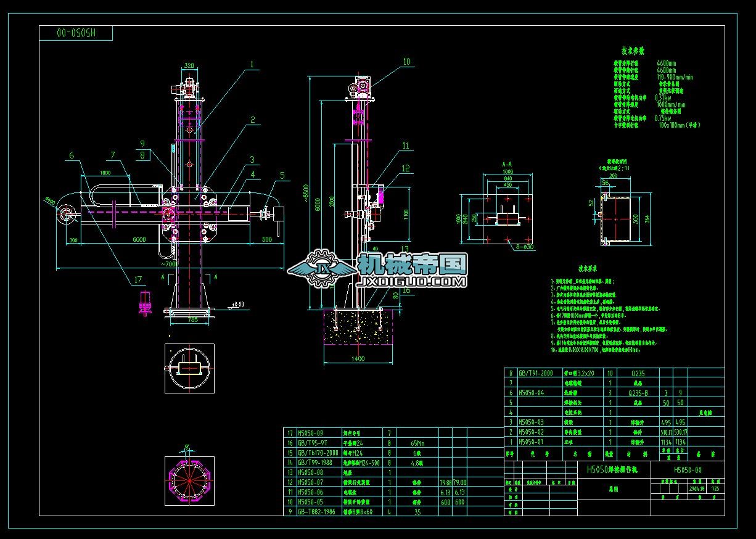
Task: Click part code H5050-06
Action: (310, 492)
